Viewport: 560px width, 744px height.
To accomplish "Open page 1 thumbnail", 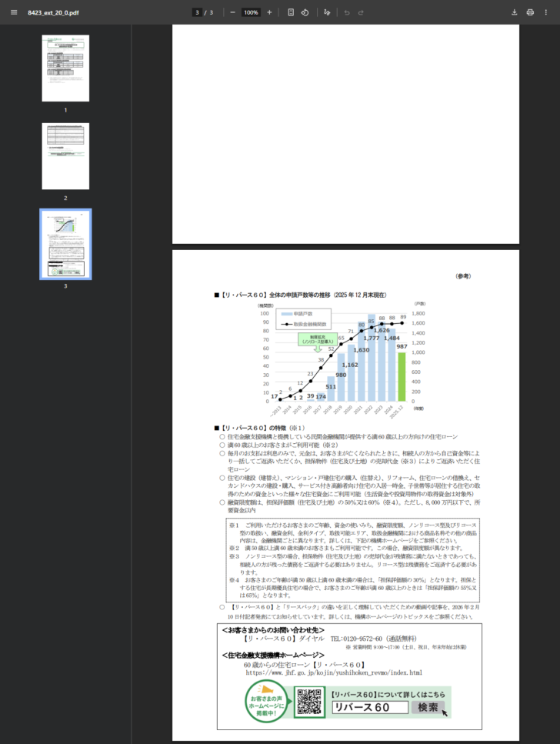I will pos(65,68).
